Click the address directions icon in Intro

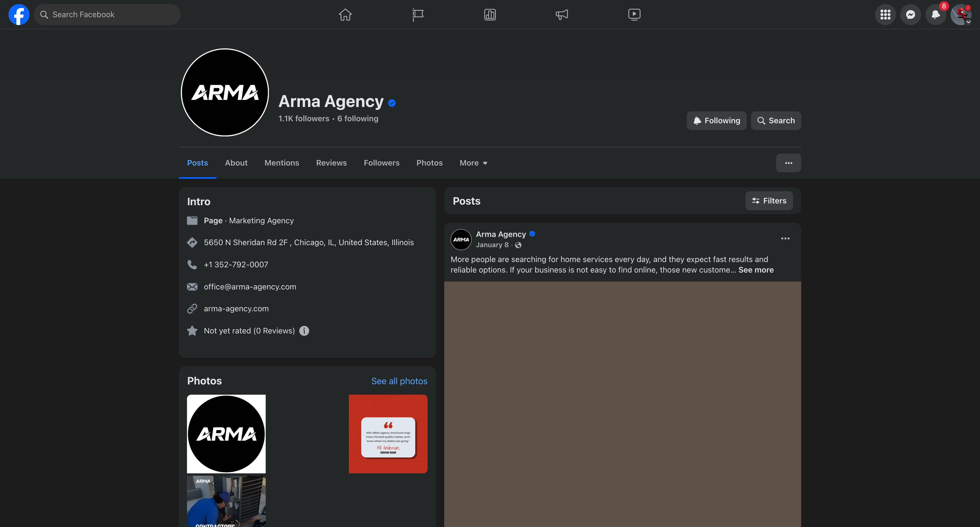click(192, 243)
